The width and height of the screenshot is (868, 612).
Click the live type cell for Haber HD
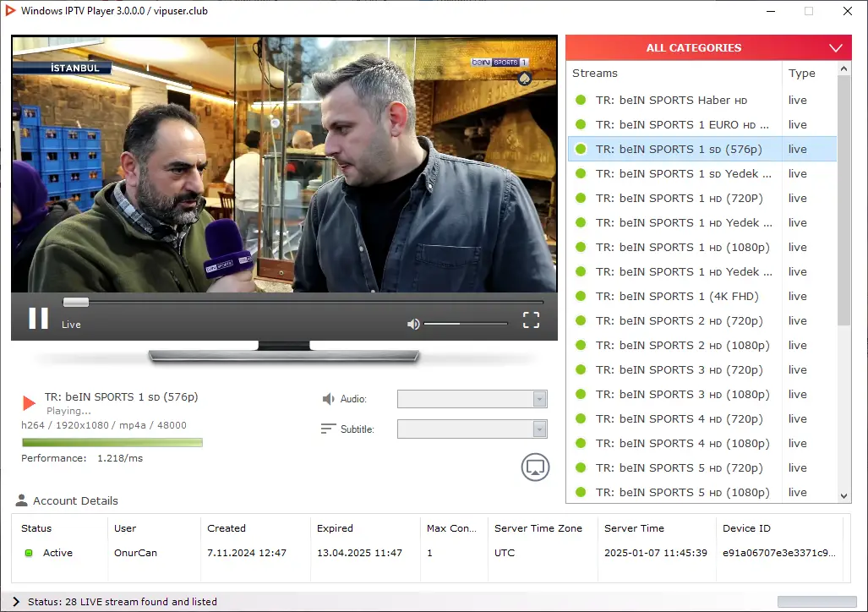pyautogui.click(x=797, y=101)
